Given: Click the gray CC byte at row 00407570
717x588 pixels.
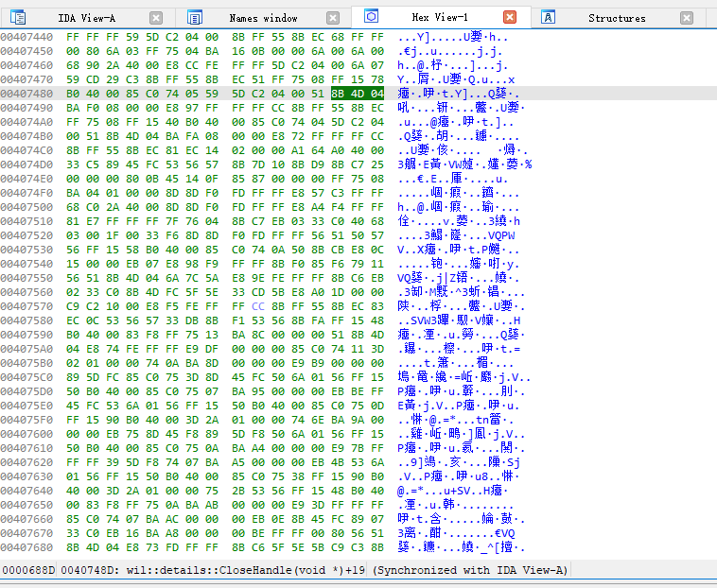Looking at the screenshot, I should pyautogui.click(x=258, y=306).
